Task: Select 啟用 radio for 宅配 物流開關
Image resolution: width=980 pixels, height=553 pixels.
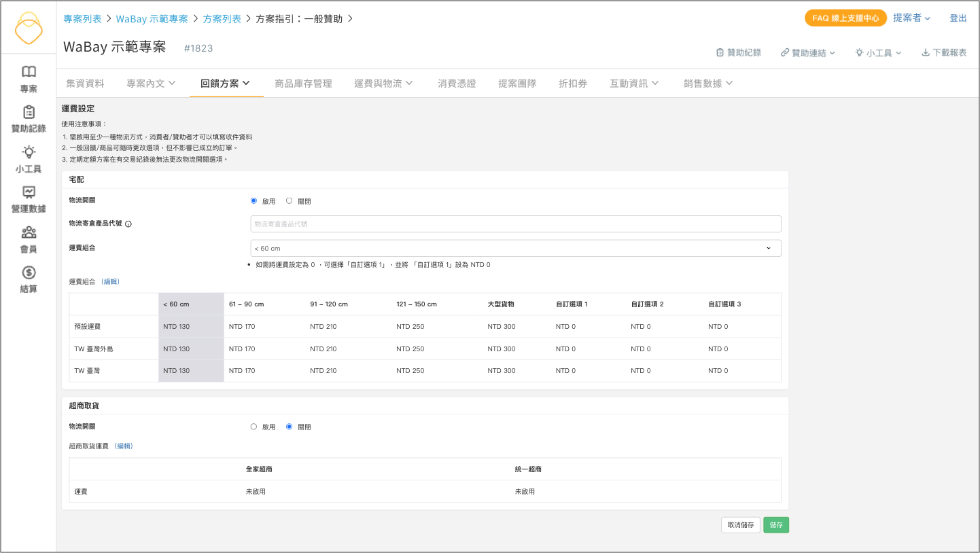Action: (x=254, y=201)
